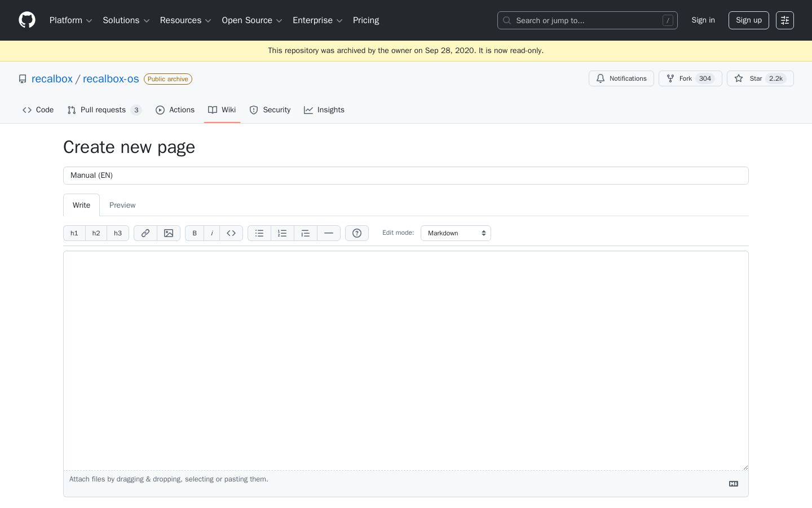812x508 pixels.
Task: Click the fork count 304
Action: point(705,78)
